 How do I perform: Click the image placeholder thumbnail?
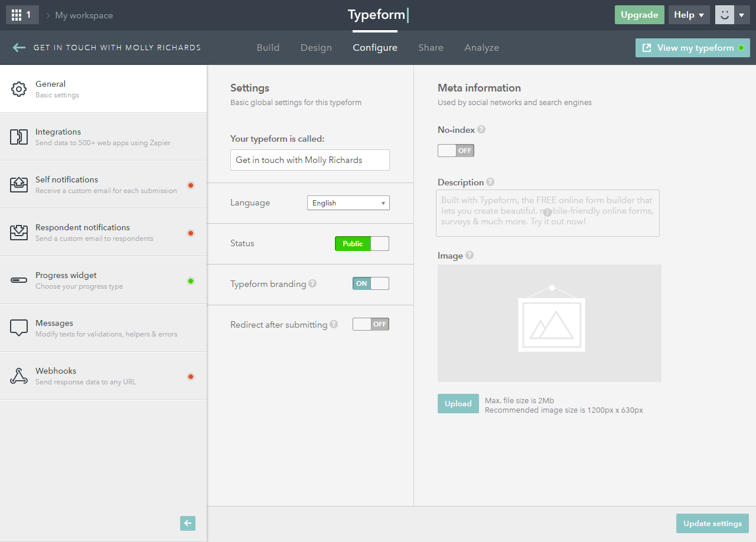click(x=549, y=323)
